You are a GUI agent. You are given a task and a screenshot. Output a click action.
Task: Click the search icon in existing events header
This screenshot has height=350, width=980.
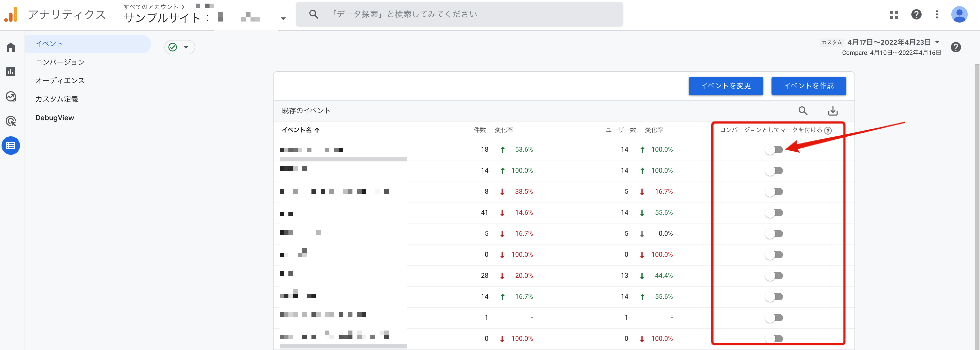point(803,111)
